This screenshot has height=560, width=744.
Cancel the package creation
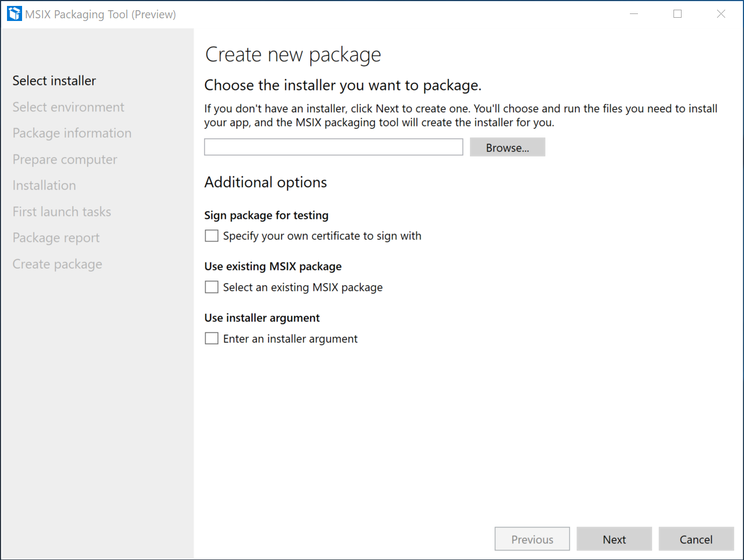pos(696,539)
